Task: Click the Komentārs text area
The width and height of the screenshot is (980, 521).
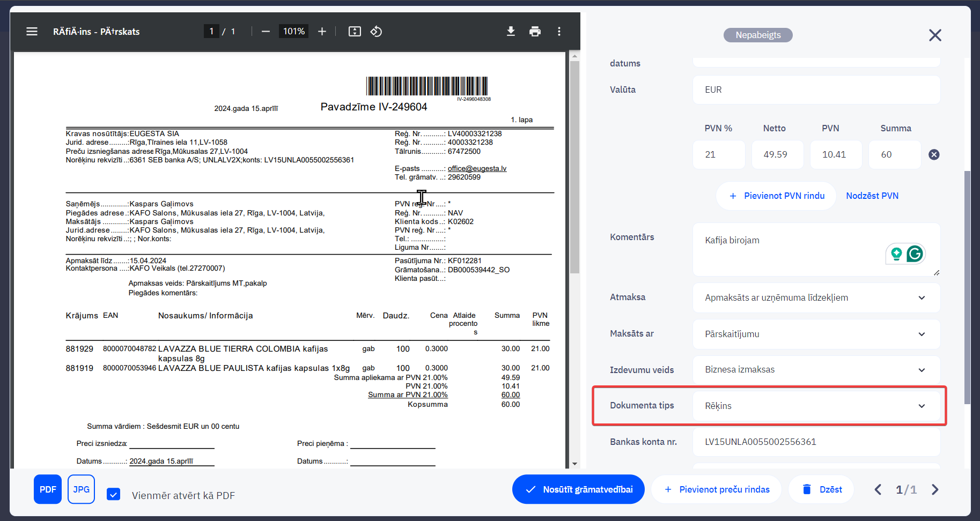Action: tap(816, 250)
